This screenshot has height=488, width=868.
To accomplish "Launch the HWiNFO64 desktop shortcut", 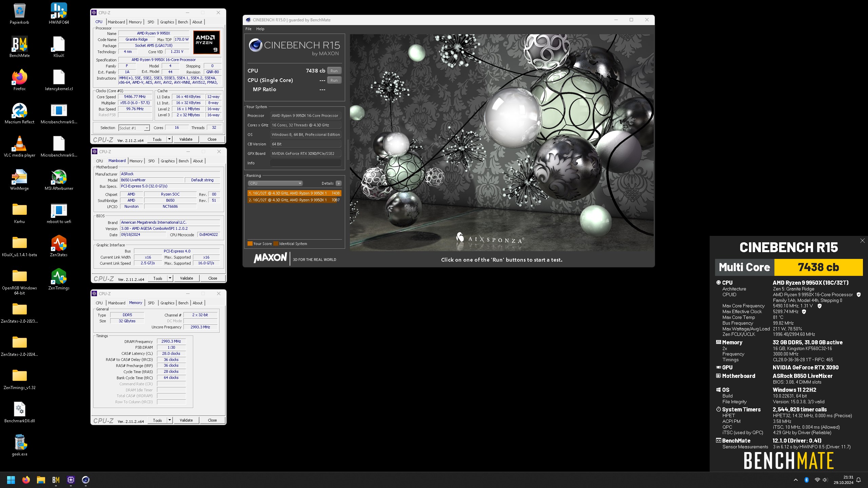I will 59,14.
